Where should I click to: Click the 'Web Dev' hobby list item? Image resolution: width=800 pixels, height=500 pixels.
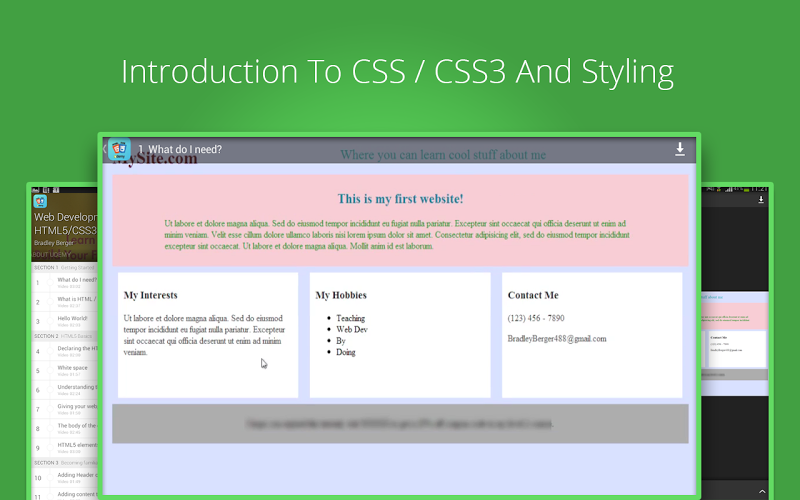352,329
